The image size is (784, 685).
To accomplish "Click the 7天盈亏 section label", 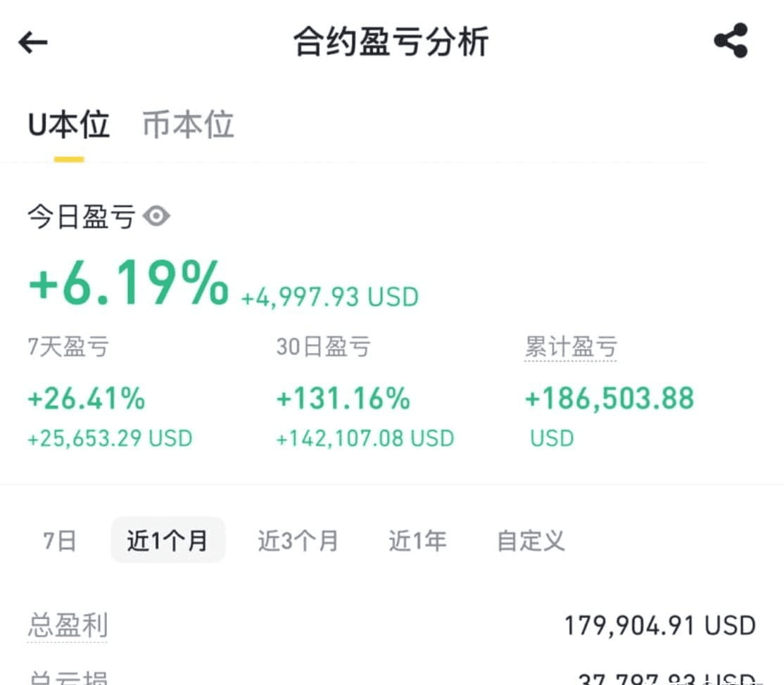I will (67, 345).
